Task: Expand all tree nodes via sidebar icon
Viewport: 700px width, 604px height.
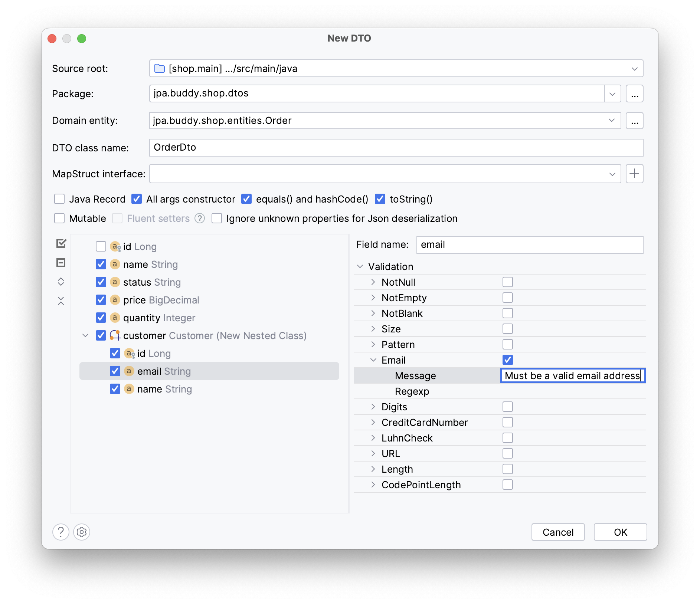Action: tap(61, 282)
